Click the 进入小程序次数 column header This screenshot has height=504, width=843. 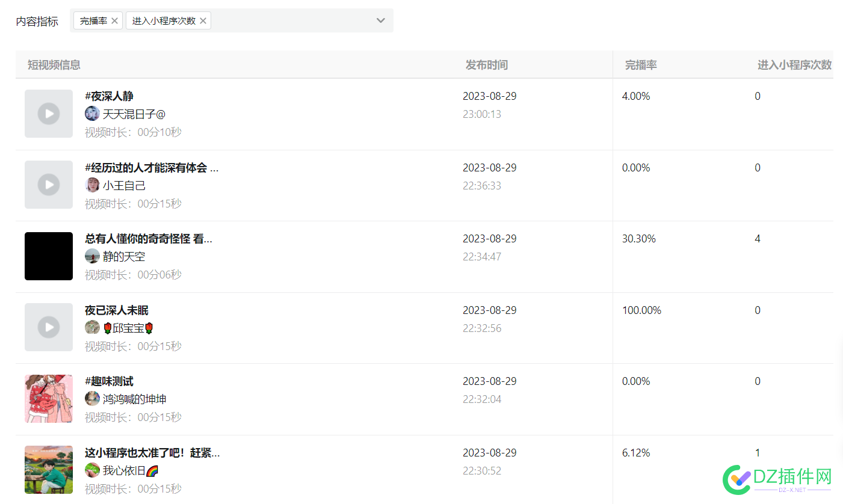click(x=794, y=65)
